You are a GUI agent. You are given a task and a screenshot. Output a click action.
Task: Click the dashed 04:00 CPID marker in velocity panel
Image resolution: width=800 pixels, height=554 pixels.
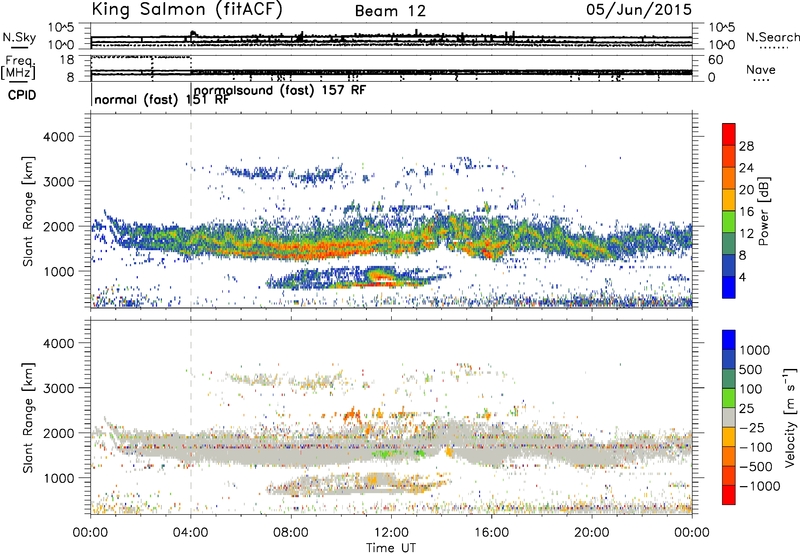pos(191,417)
